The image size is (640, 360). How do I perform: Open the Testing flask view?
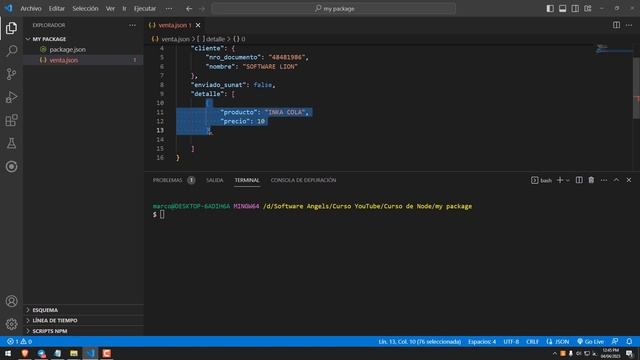coord(11,143)
